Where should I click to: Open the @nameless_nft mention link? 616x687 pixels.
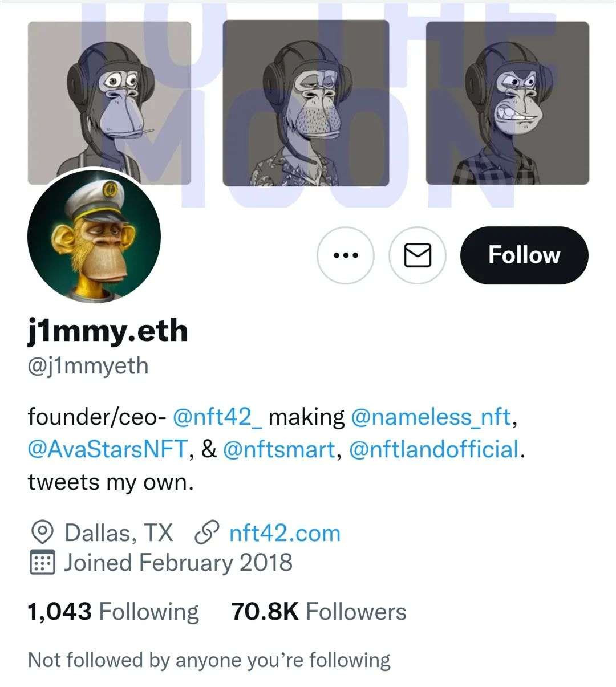click(x=431, y=417)
